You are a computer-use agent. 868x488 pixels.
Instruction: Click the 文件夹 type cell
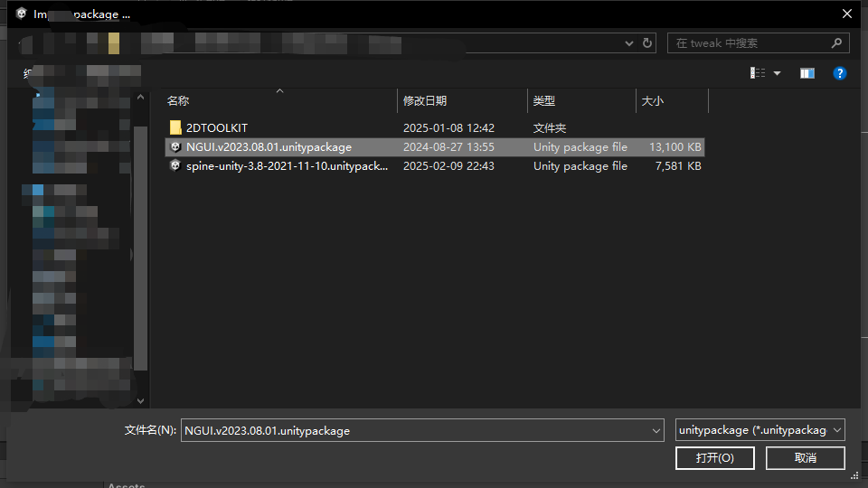point(549,127)
